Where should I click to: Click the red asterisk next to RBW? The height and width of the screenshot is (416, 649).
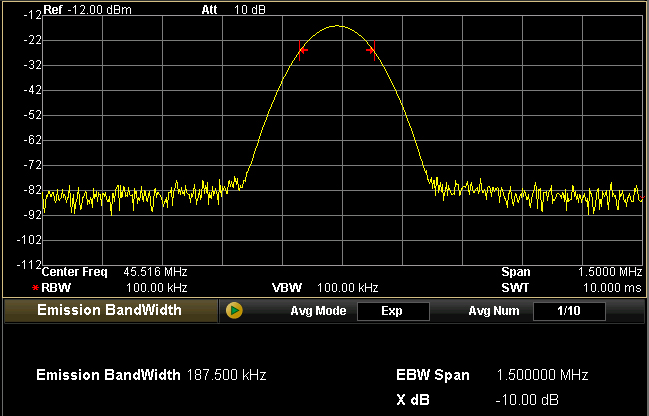pyautogui.click(x=35, y=288)
